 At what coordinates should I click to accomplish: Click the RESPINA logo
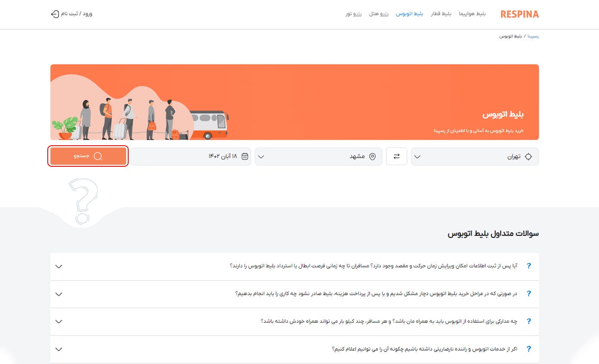point(519,14)
